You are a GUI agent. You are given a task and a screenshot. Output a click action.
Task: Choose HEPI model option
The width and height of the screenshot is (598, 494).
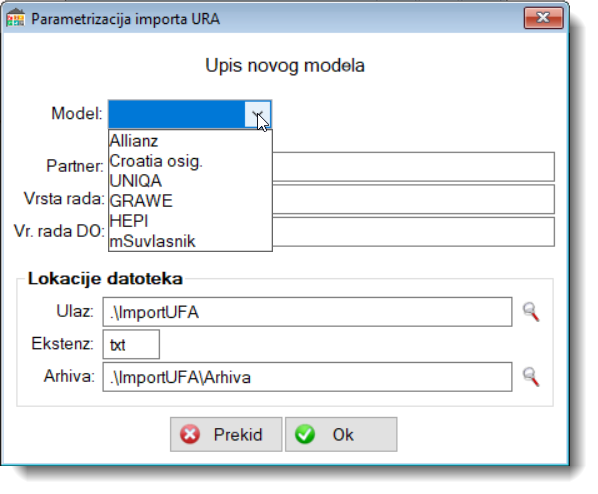(190, 221)
